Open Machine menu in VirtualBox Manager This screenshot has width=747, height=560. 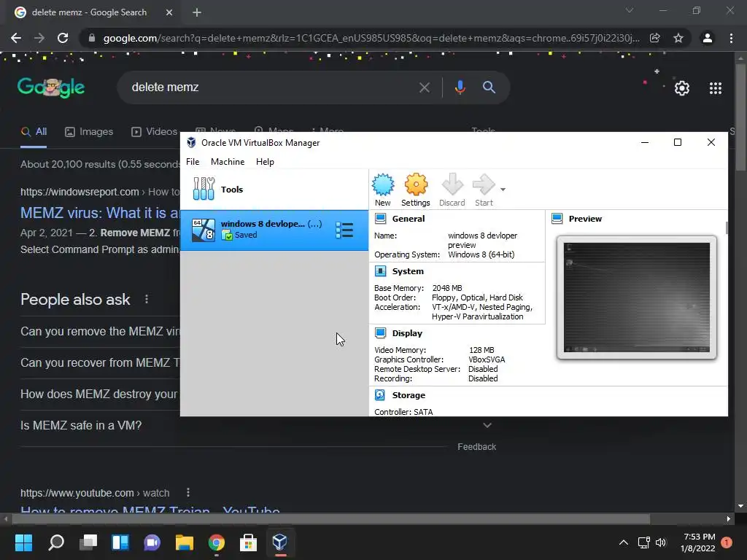[x=228, y=162]
